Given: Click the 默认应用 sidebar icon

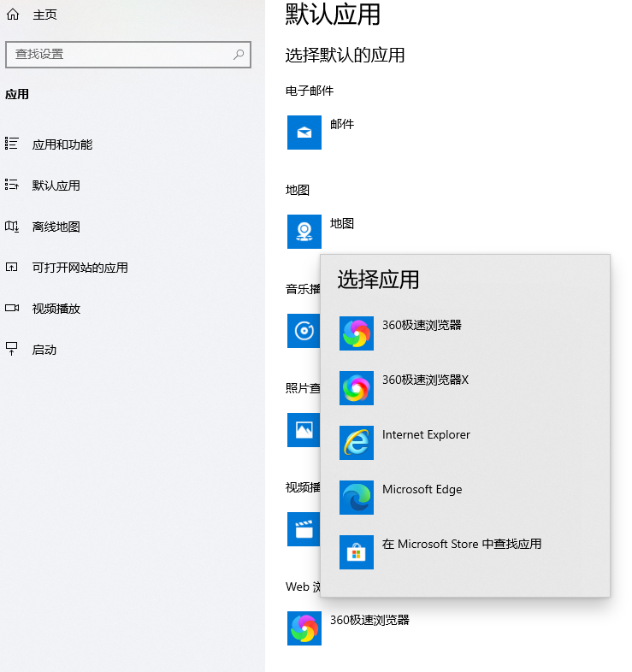Looking at the screenshot, I should click(12, 185).
